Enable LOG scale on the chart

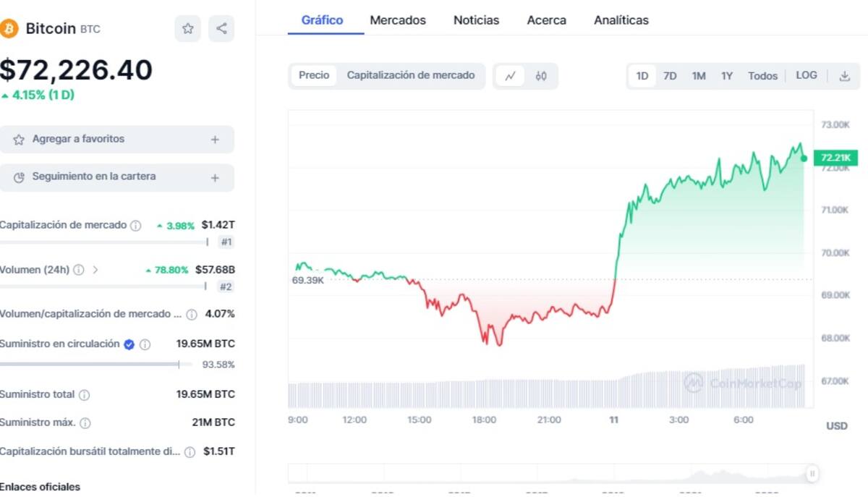[806, 75]
